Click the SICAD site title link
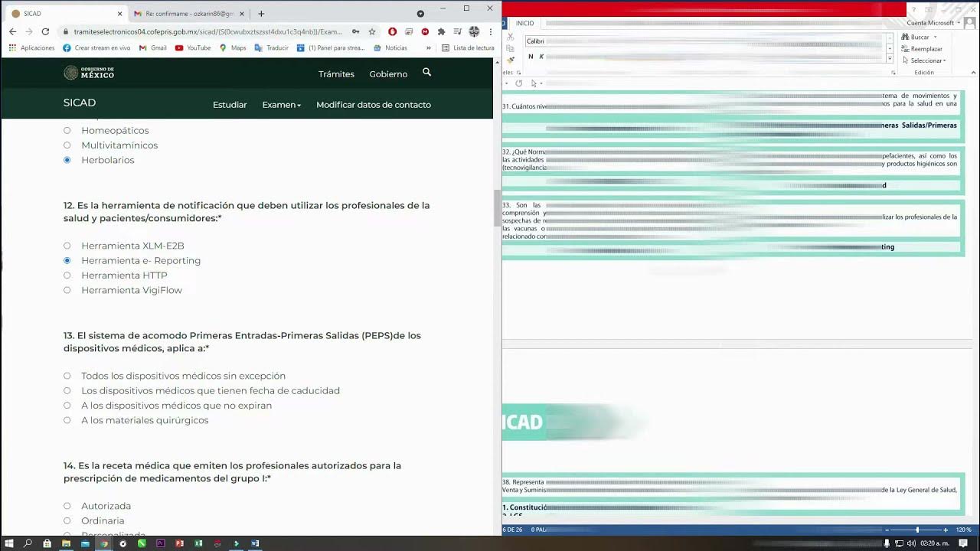The image size is (980, 551). click(x=80, y=103)
